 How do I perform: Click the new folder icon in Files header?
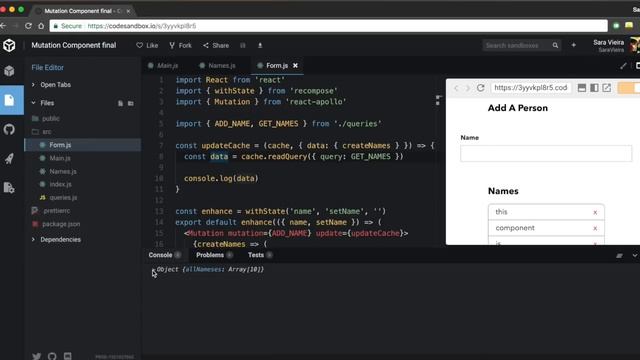(131, 103)
